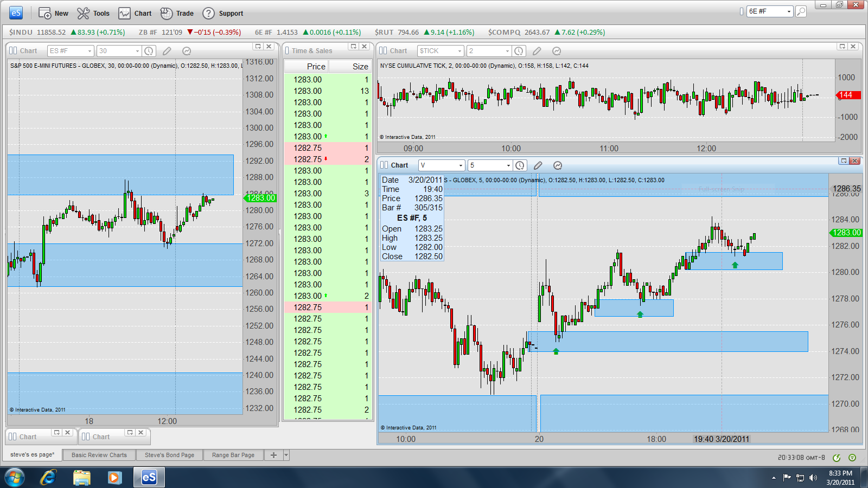Image resolution: width=868 pixels, height=488 pixels.
Task: Select the drawing pencil in 5-minute chart
Action: tap(538, 165)
